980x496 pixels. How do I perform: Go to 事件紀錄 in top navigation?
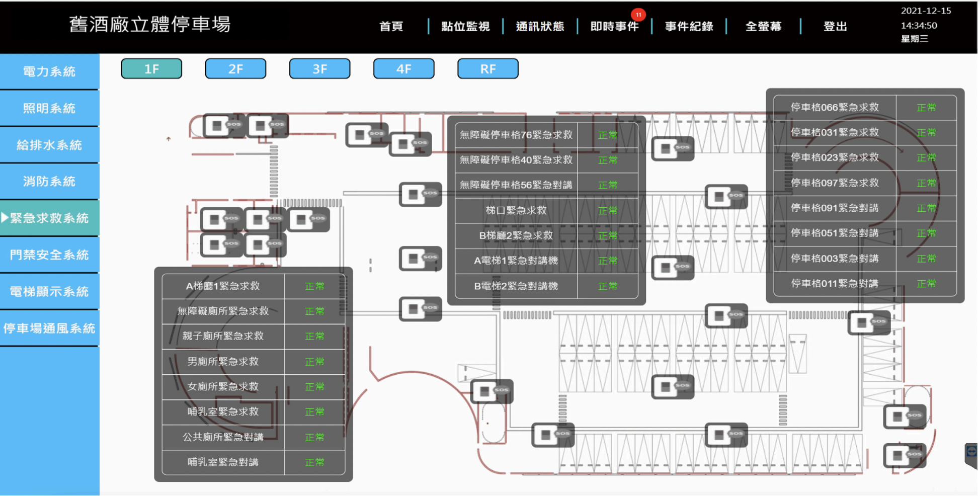coord(689,26)
